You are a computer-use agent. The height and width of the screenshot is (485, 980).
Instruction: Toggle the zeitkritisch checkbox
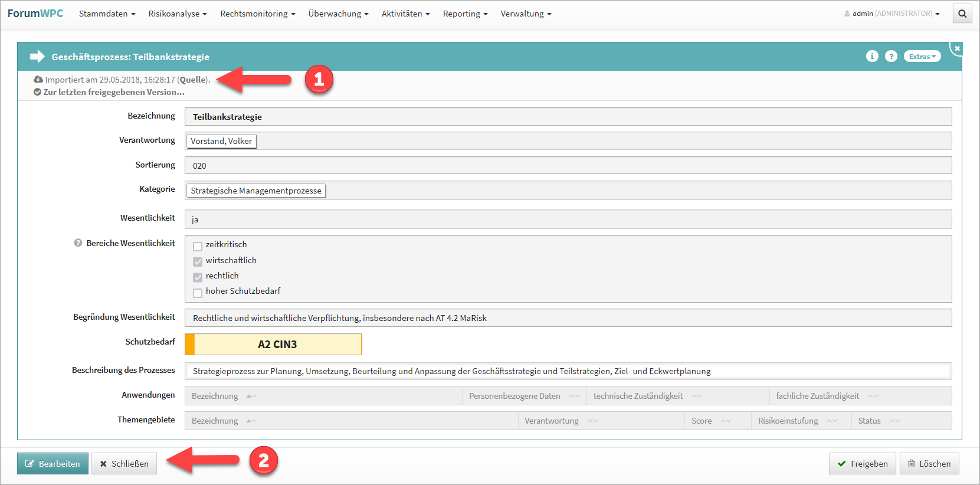pos(198,246)
